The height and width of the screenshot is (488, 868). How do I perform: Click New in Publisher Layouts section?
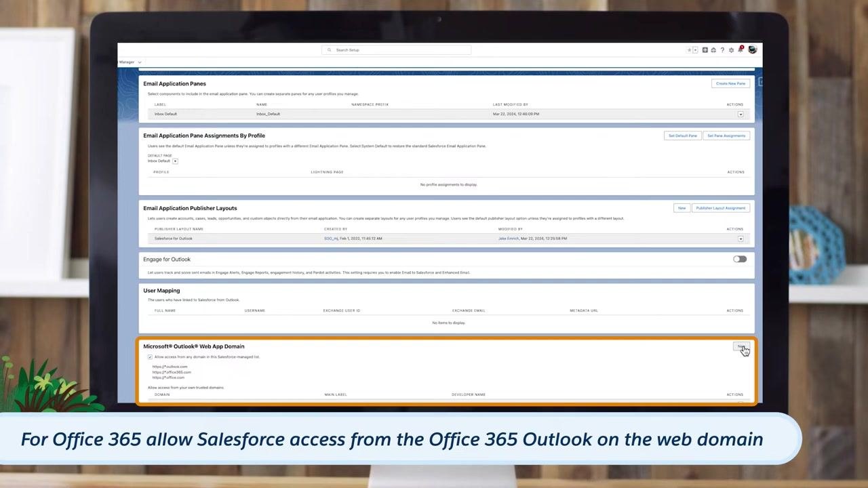pyautogui.click(x=682, y=208)
